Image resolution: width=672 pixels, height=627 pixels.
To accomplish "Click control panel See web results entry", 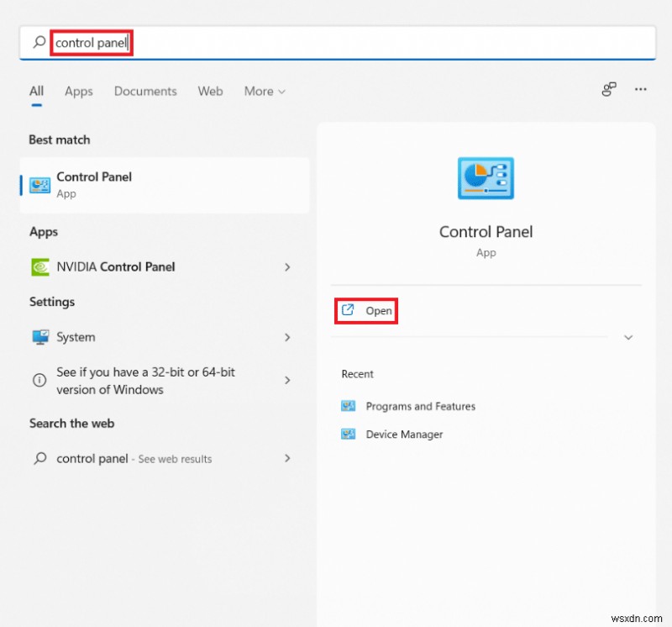I will pyautogui.click(x=165, y=458).
